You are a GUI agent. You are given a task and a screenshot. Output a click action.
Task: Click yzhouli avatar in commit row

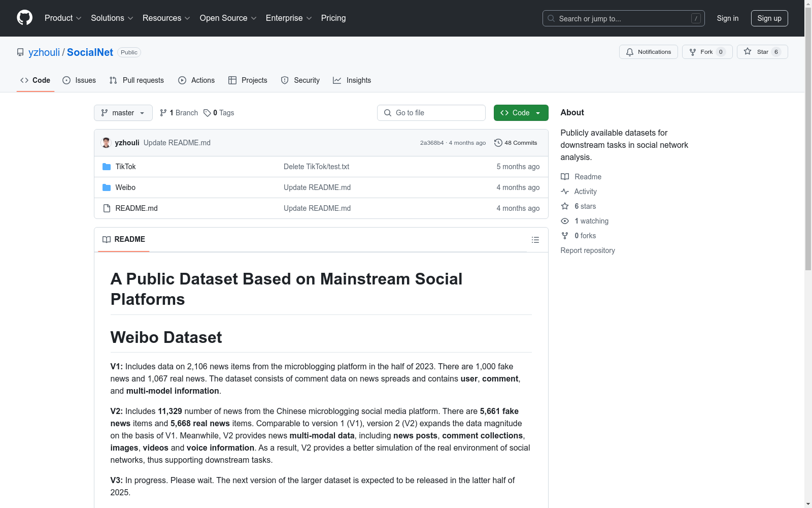(106, 143)
